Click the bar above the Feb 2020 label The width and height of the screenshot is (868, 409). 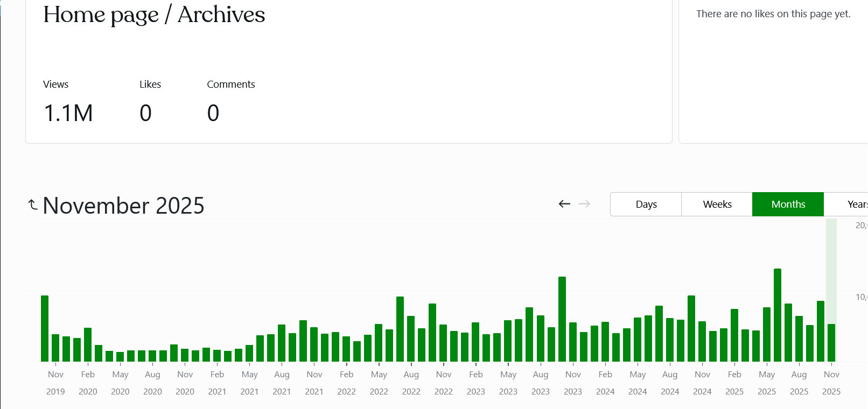(x=88, y=344)
